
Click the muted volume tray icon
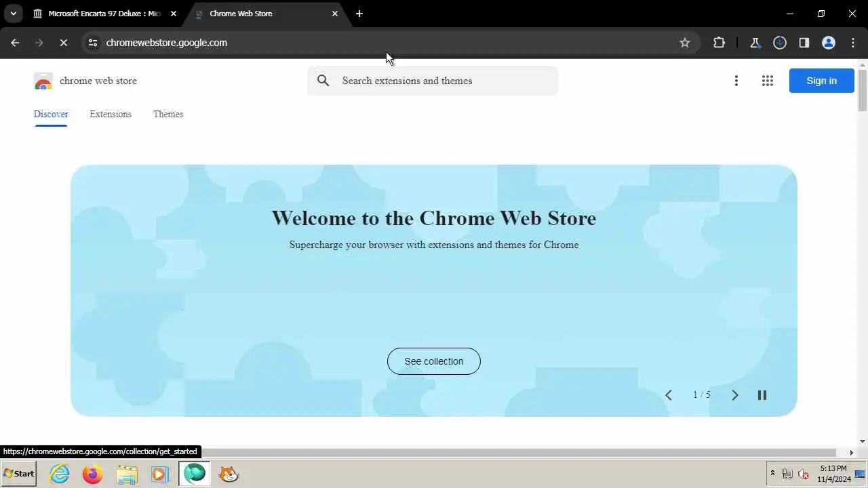tap(804, 474)
